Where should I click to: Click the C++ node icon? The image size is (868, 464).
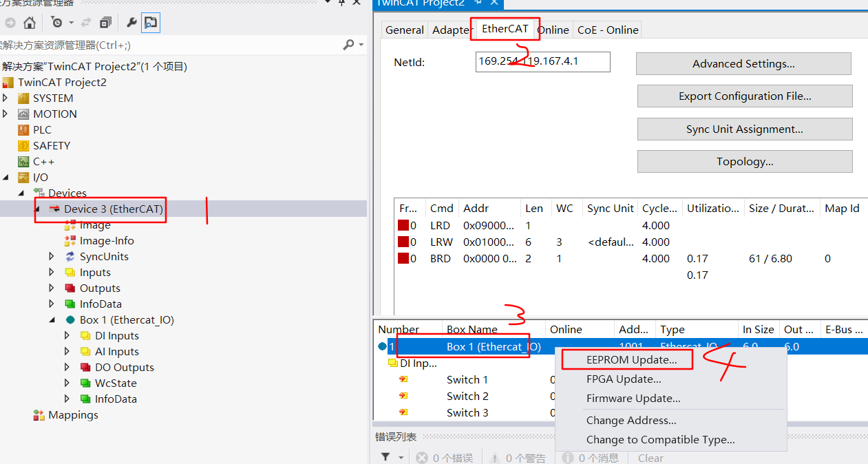pyautogui.click(x=23, y=162)
